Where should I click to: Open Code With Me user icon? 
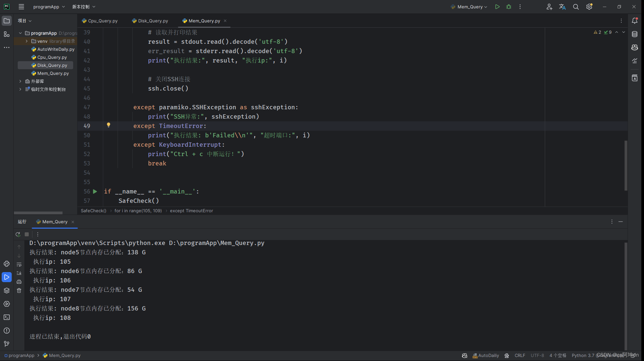point(549,7)
